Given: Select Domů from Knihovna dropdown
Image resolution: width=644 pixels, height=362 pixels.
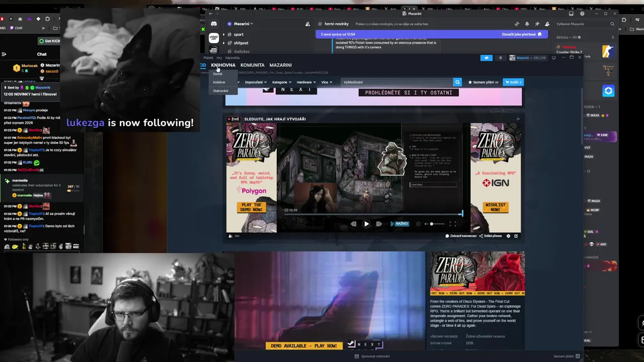Looking at the screenshot, I should point(217,74).
